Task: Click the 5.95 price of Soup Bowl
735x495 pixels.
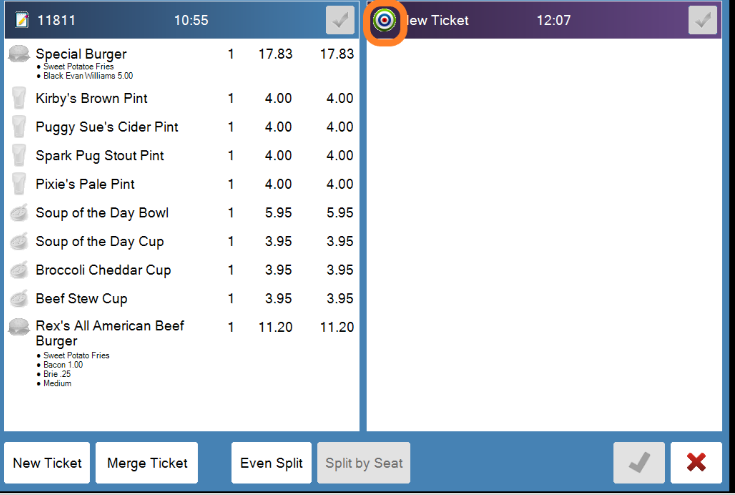Action: pos(278,213)
